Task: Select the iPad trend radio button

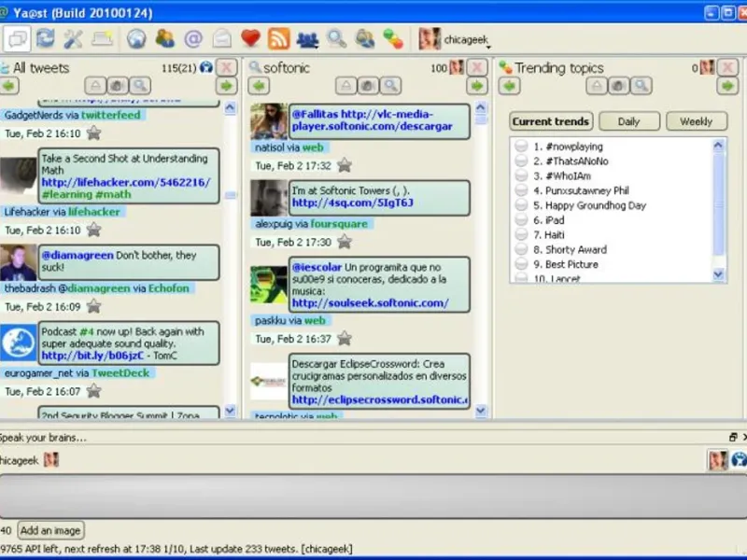Action: tap(522, 220)
